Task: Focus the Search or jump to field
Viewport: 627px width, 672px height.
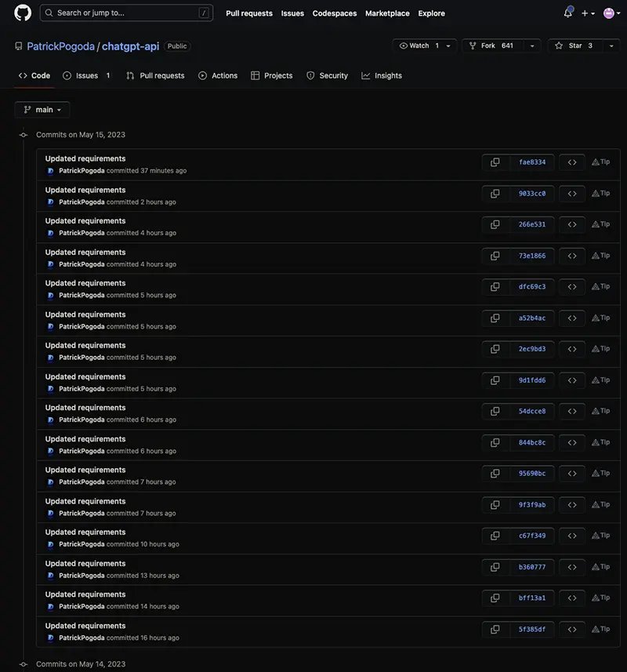Action: tap(126, 13)
